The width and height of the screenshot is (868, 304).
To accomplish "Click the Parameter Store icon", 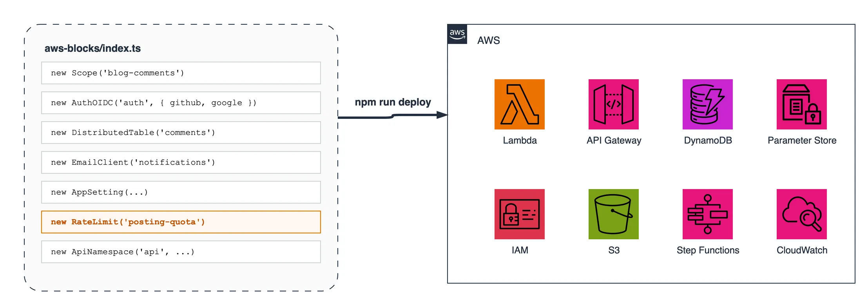I will 801,104.
